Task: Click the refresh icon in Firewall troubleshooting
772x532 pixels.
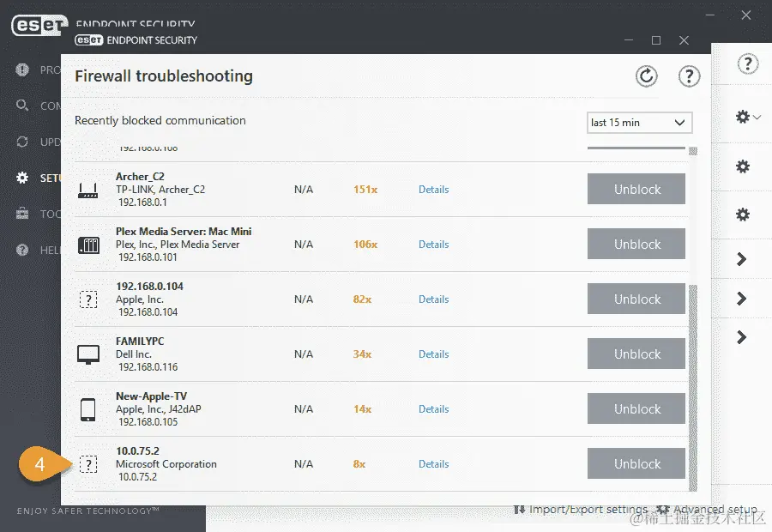Action: (646, 76)
